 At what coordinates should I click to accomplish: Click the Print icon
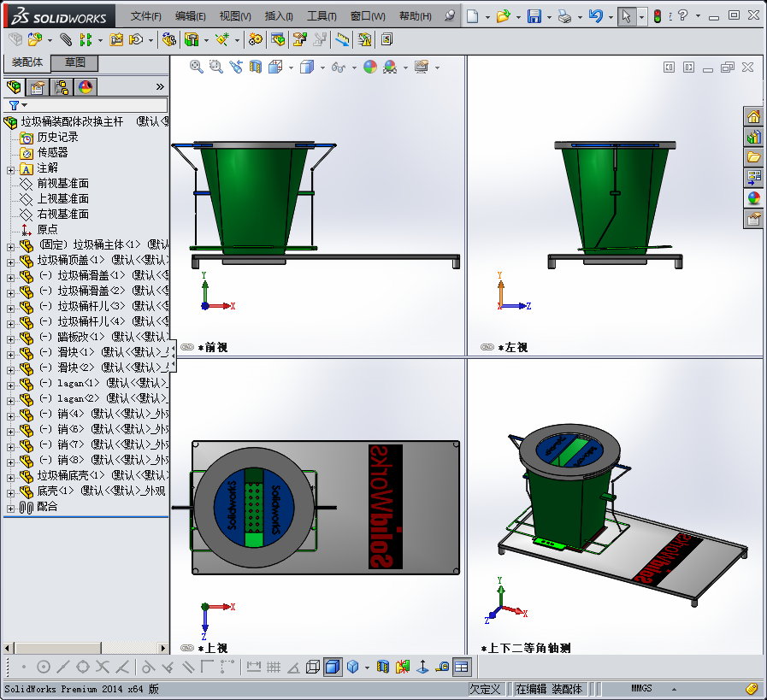565,16
